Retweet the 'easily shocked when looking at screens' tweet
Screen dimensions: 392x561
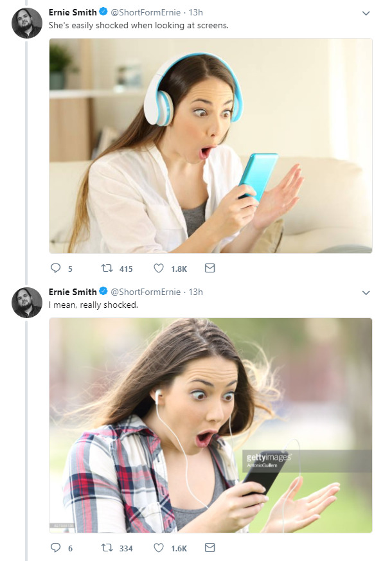point(107,269)
